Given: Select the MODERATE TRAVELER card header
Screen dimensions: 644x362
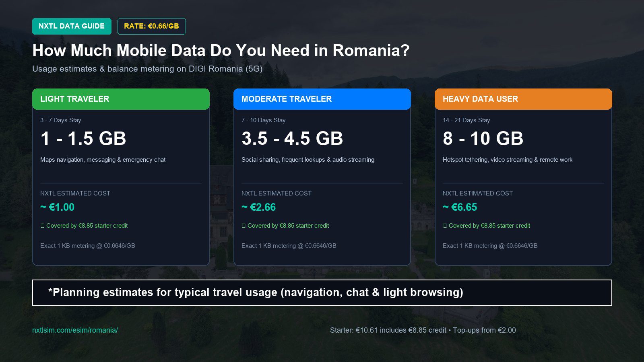Looking at the screenshot, I should (322, 99).
